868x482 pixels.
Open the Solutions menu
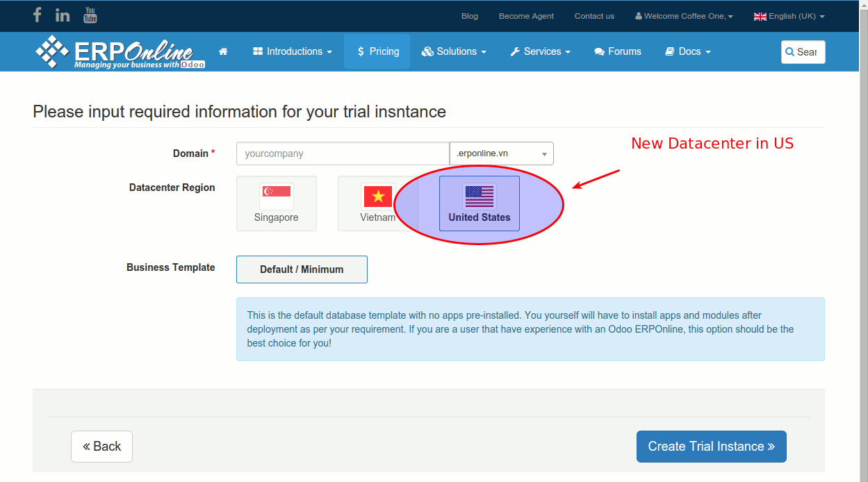click(x=454, y=51)
